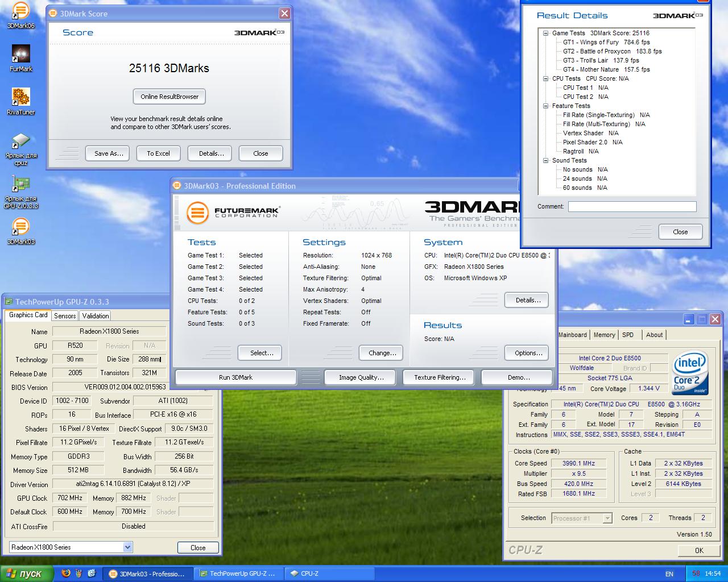Image resolution: width=728 pixels, height=582 pixels.
Task: Click the third quick launch icon
Action: pos(91,573)
